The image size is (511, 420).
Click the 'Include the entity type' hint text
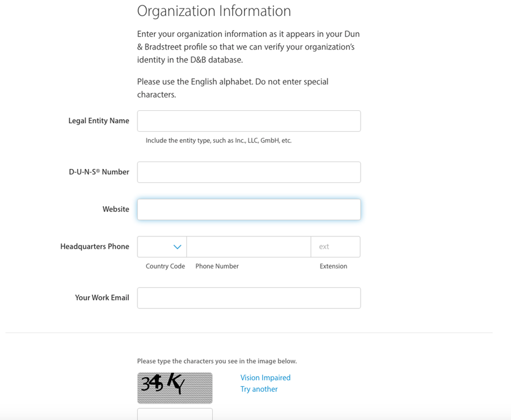[x=219, y=141]
